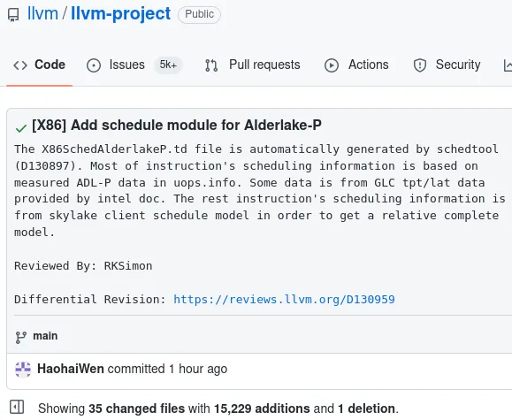The image size is (512, 420).
Task: Open the Issues tab
Action: 134,65
